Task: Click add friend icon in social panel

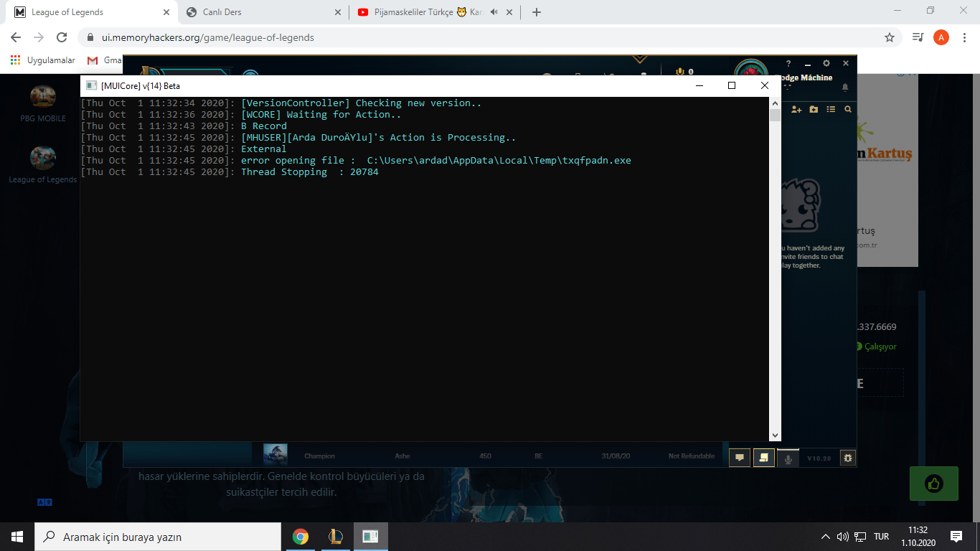Action: [x=796, y=109]
